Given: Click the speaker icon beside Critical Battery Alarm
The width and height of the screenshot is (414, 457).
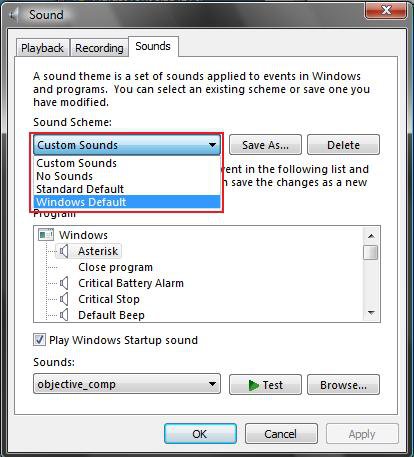Looking at the screenshot, I should click(x=64, y=283).
